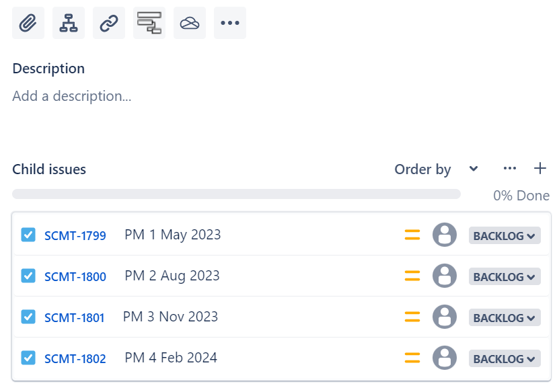Viewport: 557px width, 392px height.
Task: Open BACKLOG status dropdown for SCMT-1800
Action: [505, 276]
